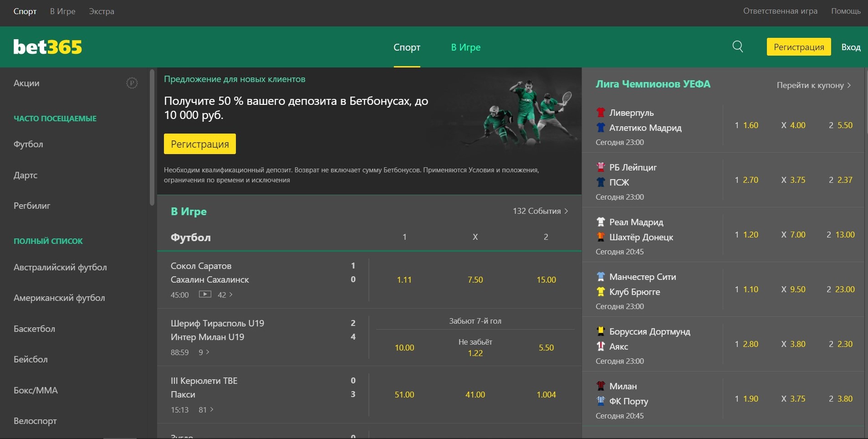The height and width of the screenshot is (439, 868).
Task: Expand 132 События live events list
Action: click(x=541, y=211)
